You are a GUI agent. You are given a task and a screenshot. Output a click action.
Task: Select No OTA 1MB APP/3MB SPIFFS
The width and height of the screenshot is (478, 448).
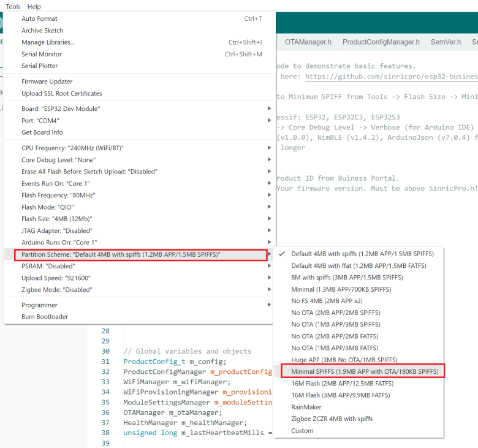point(358,324)
